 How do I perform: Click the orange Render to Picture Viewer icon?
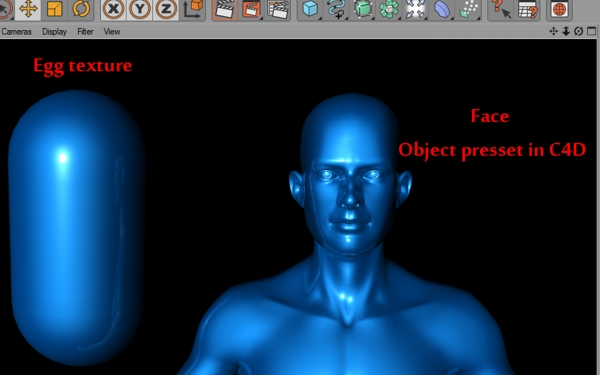point(251,8)
